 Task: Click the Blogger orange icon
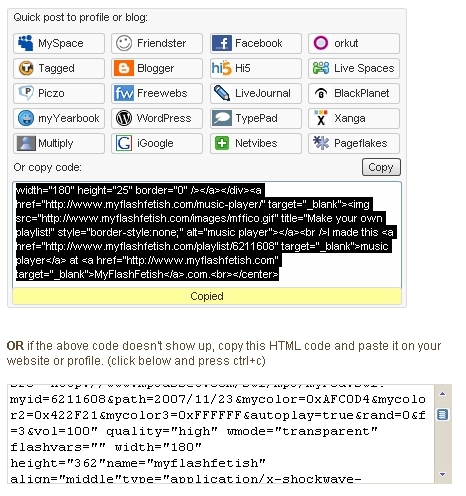[x=124, y=68]
